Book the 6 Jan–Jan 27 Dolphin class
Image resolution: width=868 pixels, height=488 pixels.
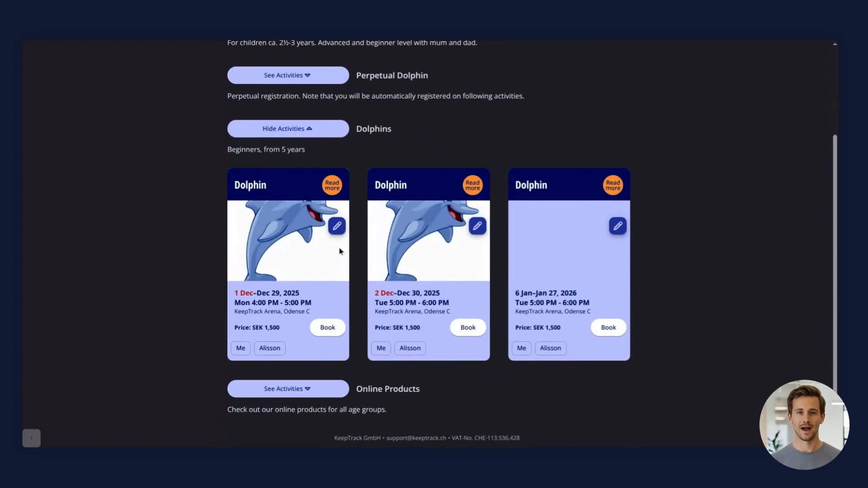pos(609,328)
